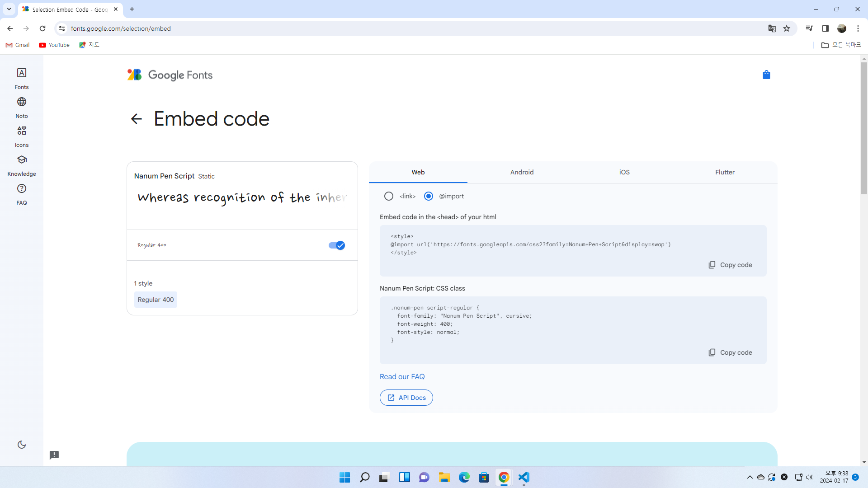Open Microsoft Store from taskbar
The height and width of the screenshot is (488, 868).
(484, 477)
